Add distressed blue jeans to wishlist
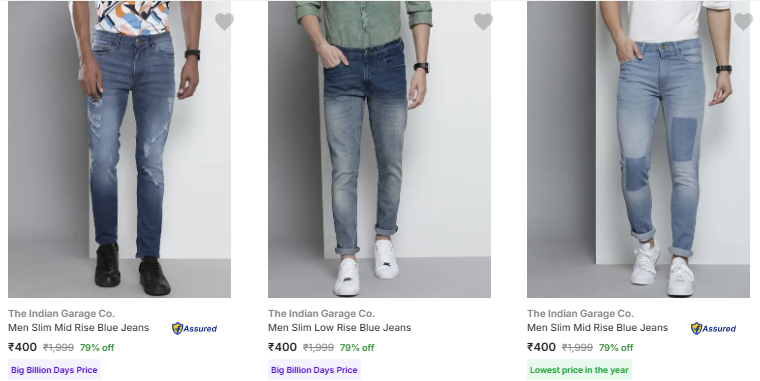The width and height of the screenshot is (760, 381). pyautogui.click(x=224, y=22)
